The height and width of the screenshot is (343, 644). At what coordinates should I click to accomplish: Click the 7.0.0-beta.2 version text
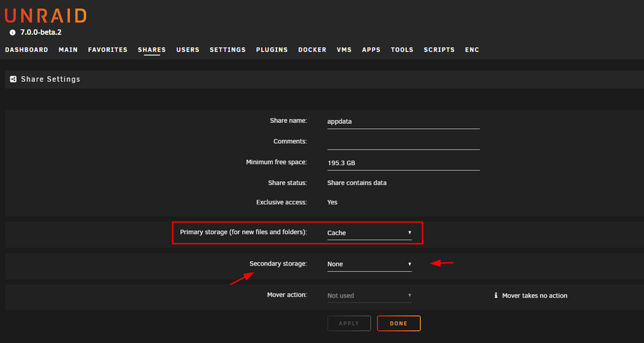pos(41,32)
